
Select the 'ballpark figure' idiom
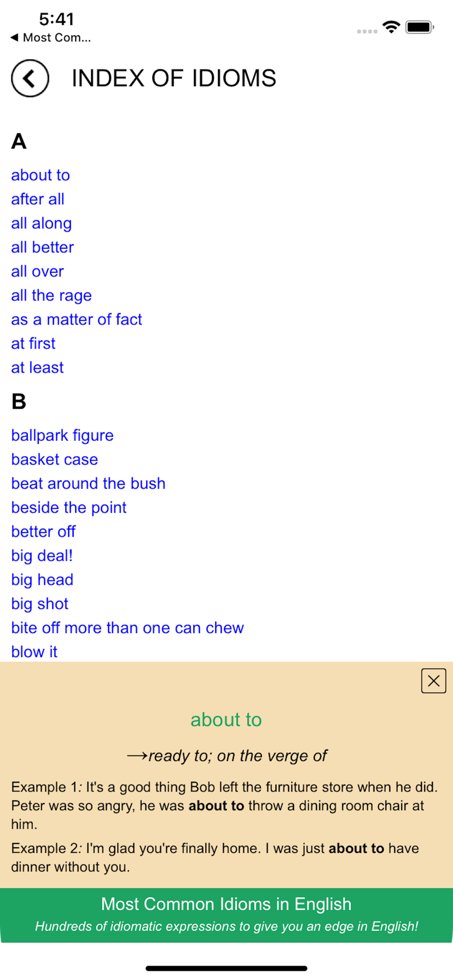pos(62,435)
